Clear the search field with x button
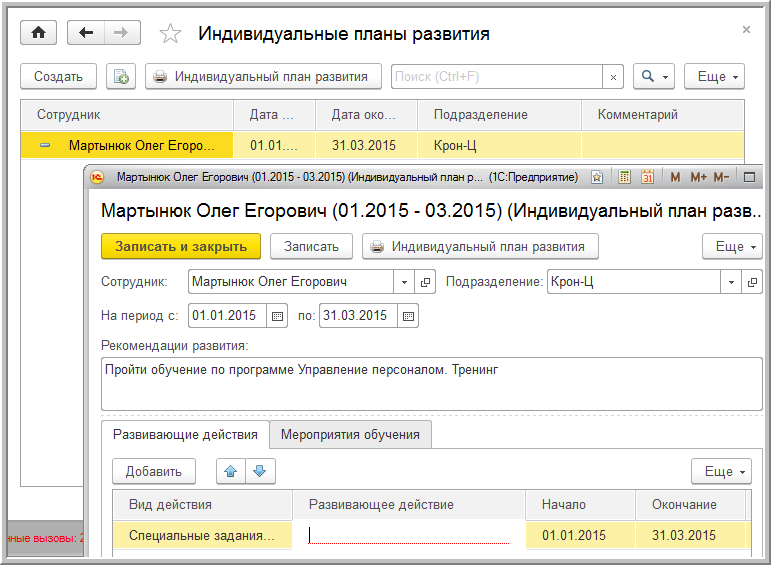 point(613,77)
